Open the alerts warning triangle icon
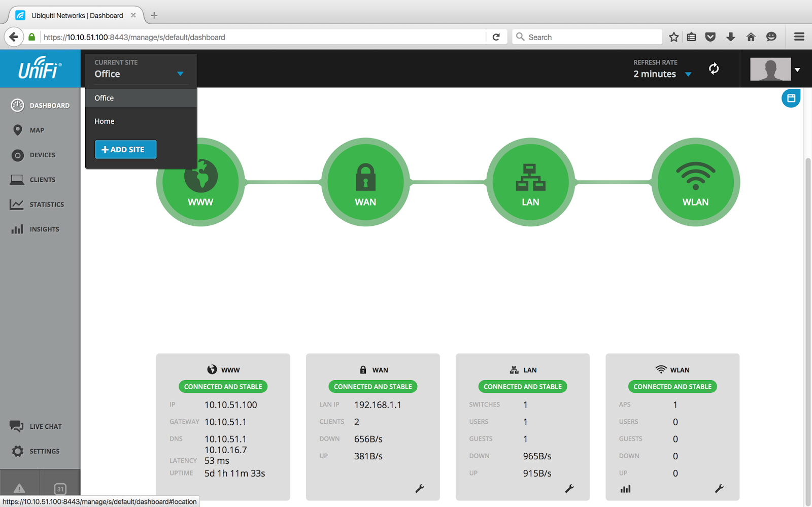This screenshot has height=507, width=812. pos(19,488)
